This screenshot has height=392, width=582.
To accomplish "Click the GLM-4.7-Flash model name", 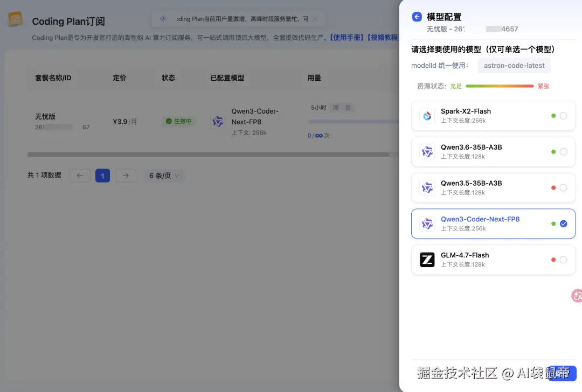I will pyautogui.click(x=465, y=255).
